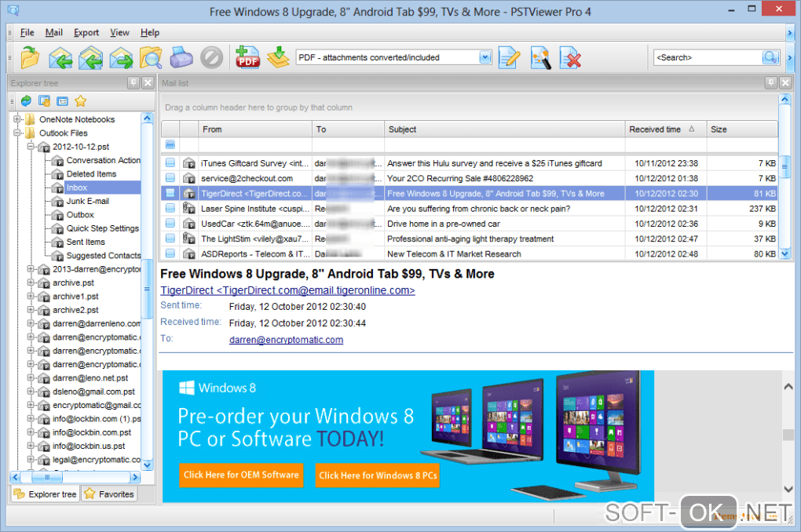Toggle the TigerDirect message checkbox
This screenshot has height=532, width=801.
coord(170,193)
